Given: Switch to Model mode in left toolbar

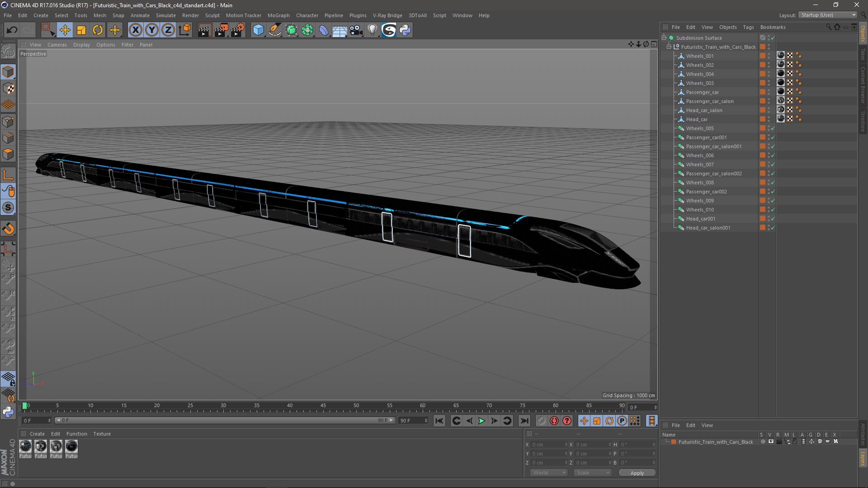Looking at the screenshot, I should coord(8,72).
